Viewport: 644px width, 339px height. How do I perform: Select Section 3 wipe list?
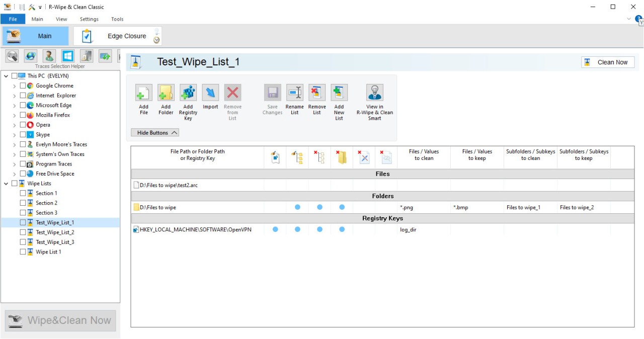click(46, 213)
